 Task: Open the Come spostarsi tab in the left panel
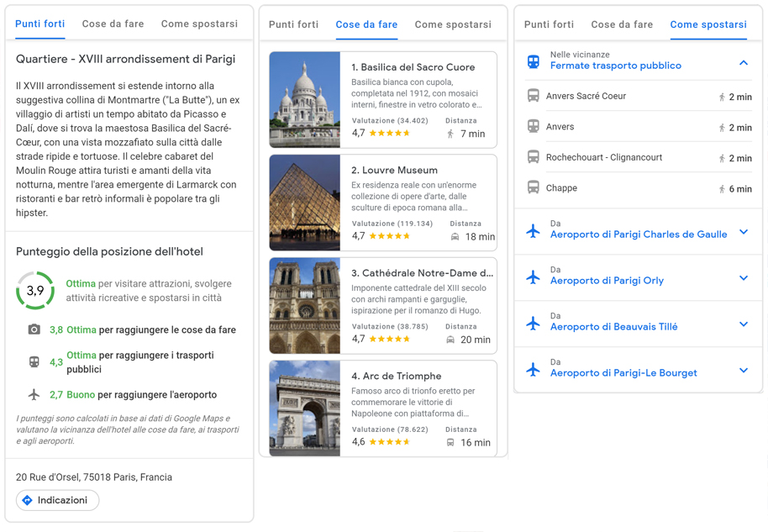coord(199,24)
